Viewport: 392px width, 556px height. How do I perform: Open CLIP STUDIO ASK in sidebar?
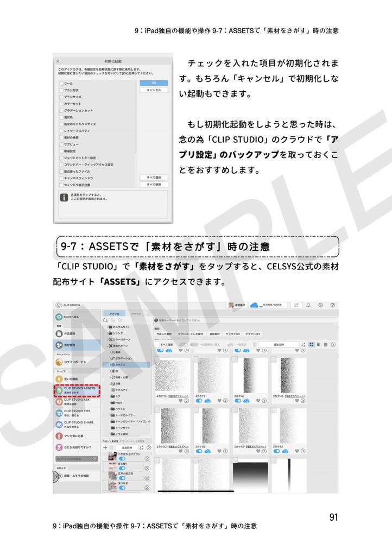(77, 402)
